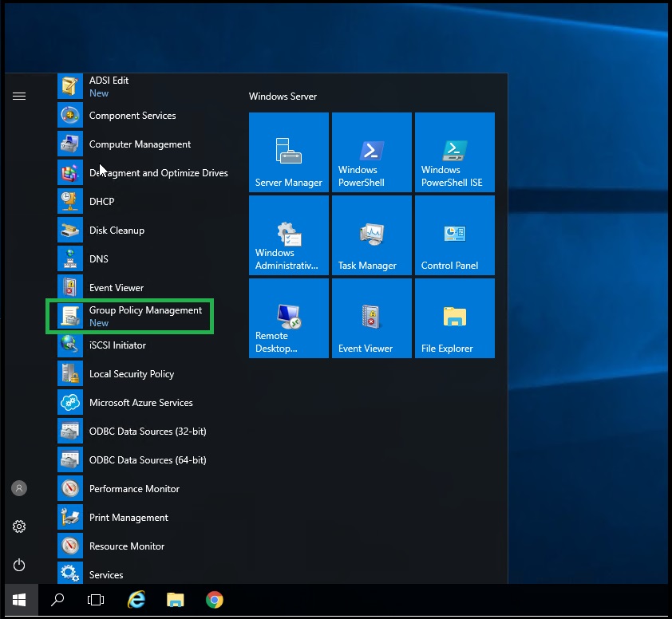Click the Windows Server group header

coord(283,97)
